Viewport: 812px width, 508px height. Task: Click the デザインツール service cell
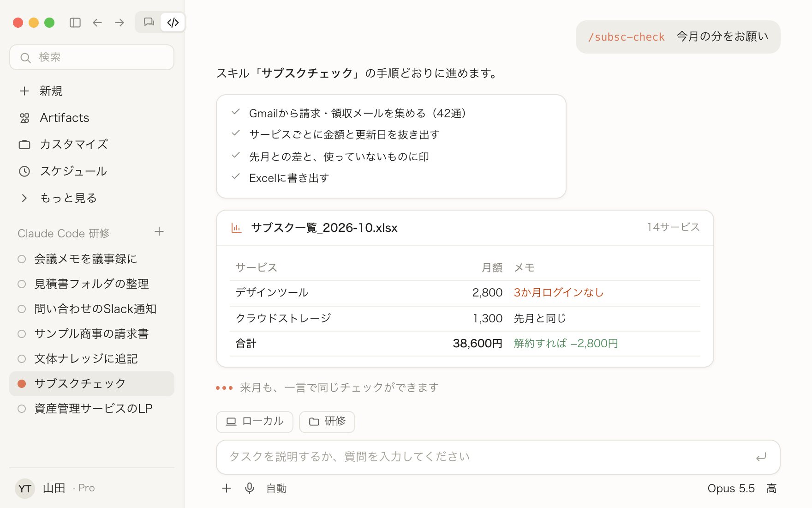point(272,293)
